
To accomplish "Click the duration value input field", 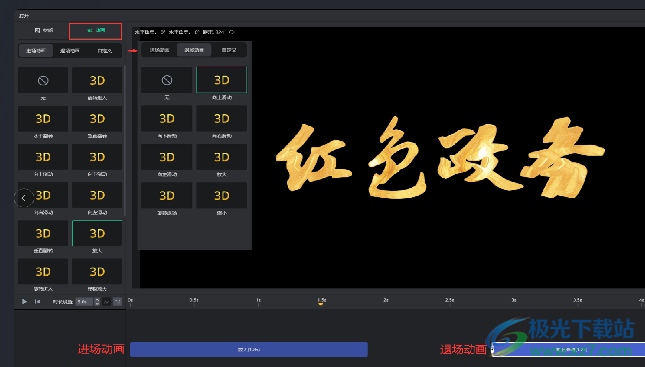I will pyautogui.click(x=84, y=302).
